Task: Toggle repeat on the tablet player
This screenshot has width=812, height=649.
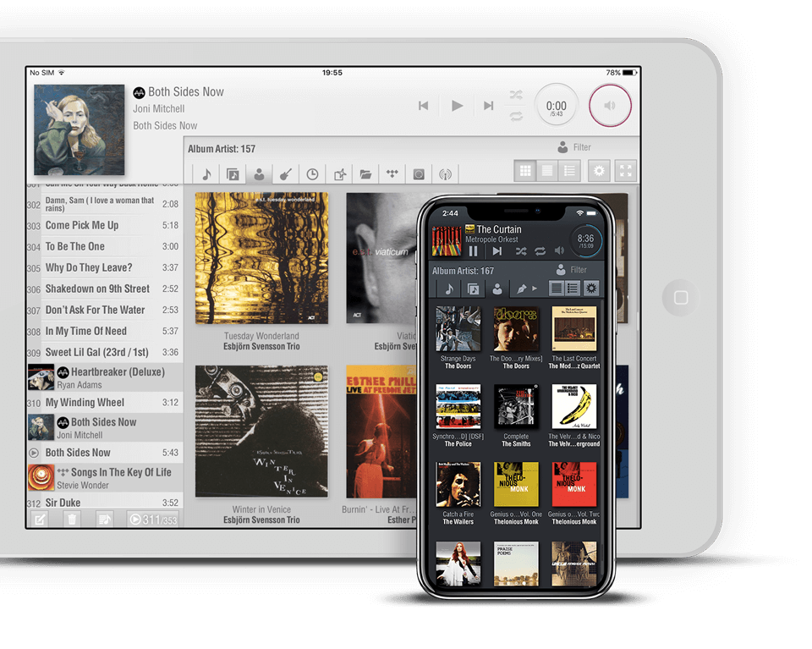Action: 516,115
